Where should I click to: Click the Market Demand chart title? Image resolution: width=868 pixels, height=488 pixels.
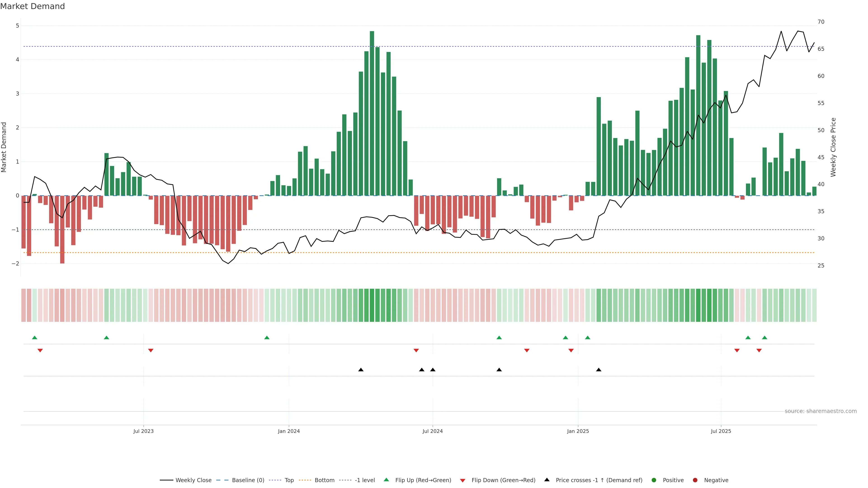pyautogui.click(x=33, y=6)
